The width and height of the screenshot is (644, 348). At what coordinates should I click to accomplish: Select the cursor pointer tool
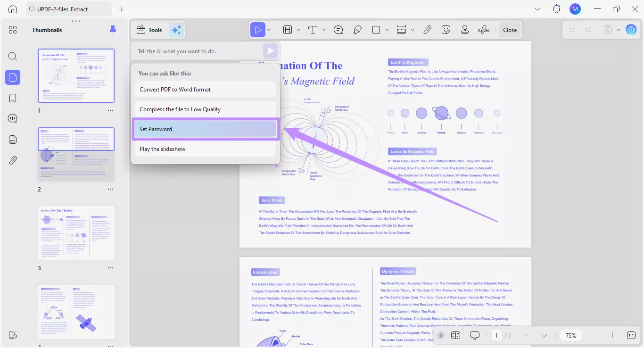click(257, 30)
